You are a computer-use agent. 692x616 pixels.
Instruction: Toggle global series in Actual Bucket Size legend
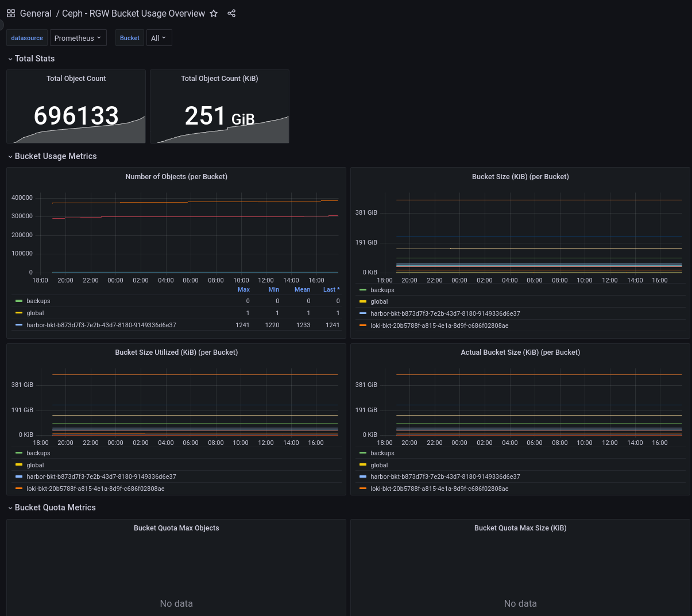[379, 465]
